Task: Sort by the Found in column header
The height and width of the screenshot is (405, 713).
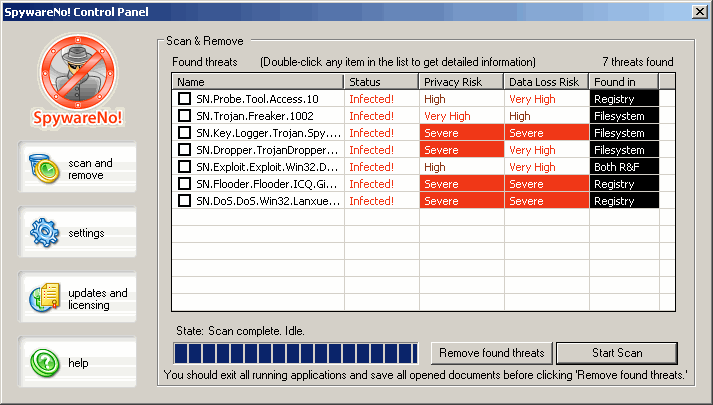Action: click(623, 82)
